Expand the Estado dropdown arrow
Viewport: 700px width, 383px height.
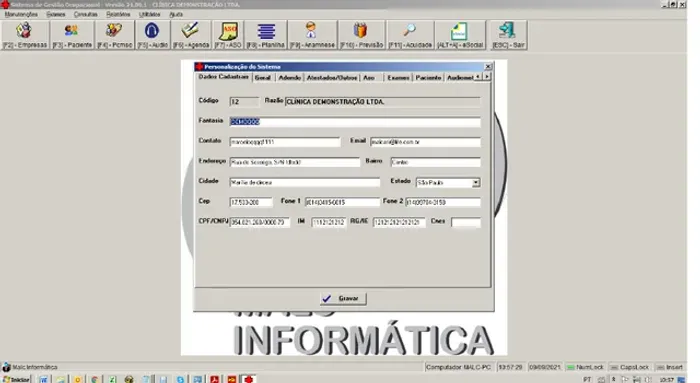point(476,183)
